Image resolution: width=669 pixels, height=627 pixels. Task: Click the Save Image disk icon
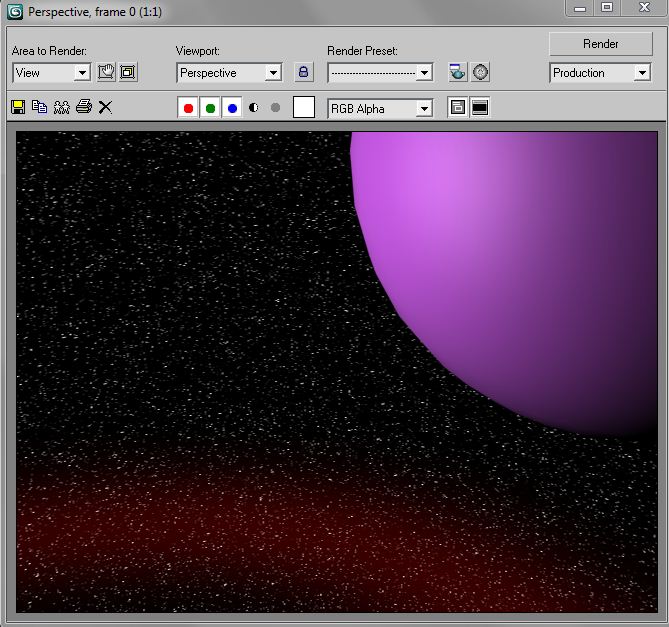(x=18, y=108)
